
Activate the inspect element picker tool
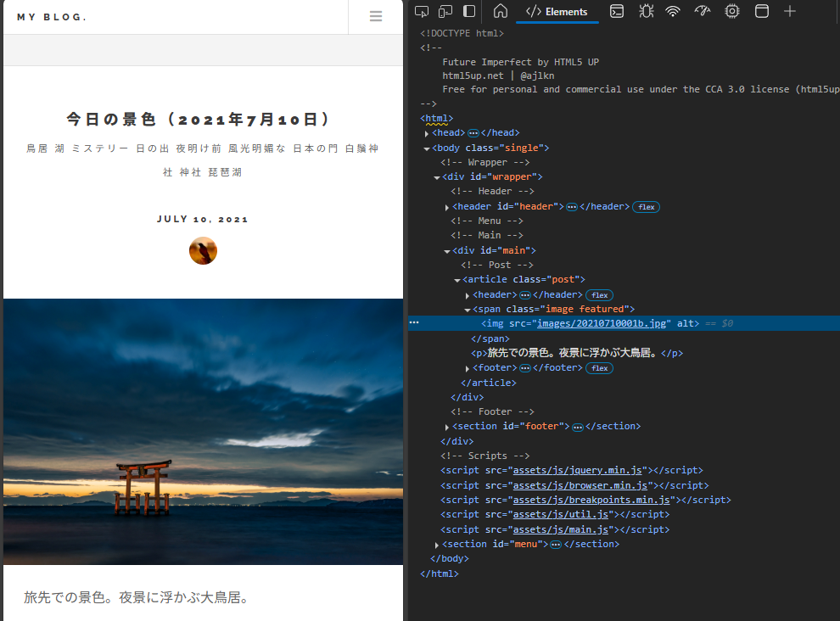pyautogui.click(x=422, y=11)
